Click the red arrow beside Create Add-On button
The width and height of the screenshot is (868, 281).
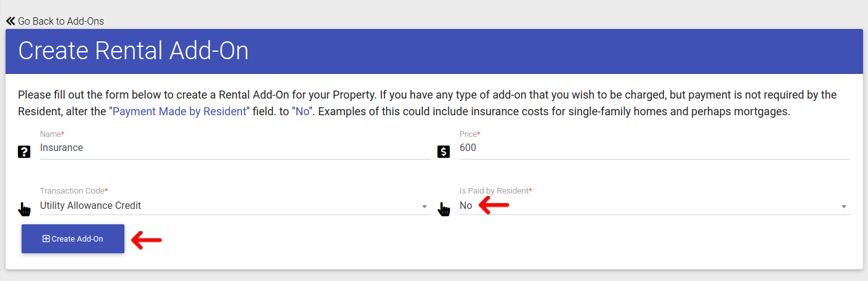pos(147,240)
